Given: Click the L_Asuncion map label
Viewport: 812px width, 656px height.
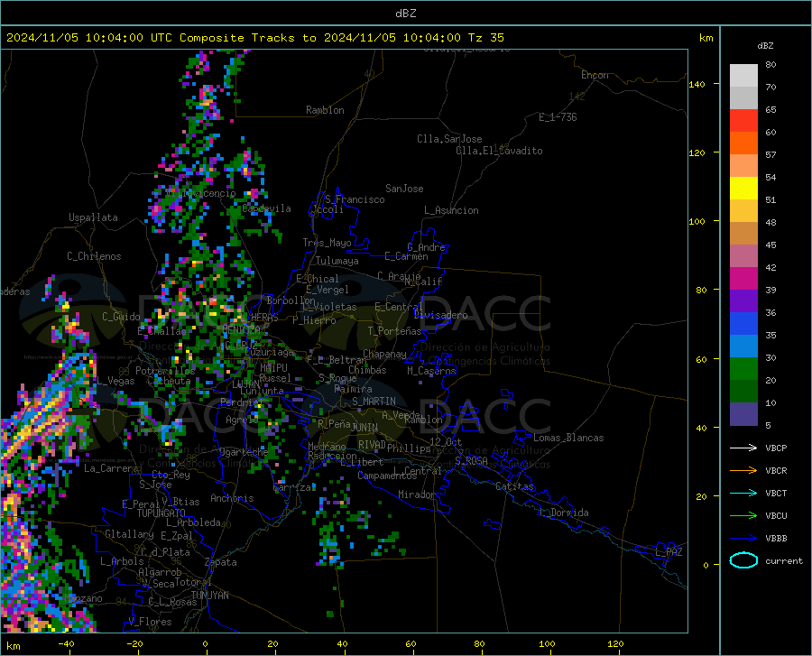Looking at the screenshot, I should click(451, 211).
